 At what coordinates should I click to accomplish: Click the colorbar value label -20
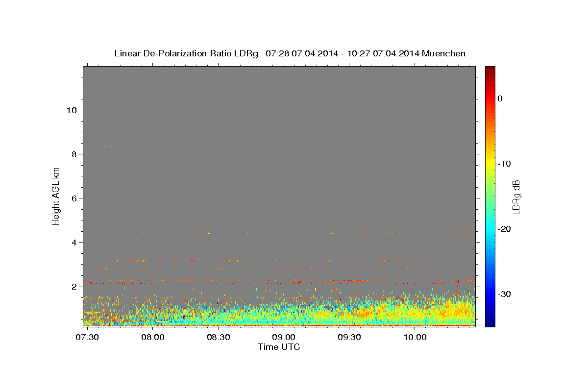point(505,229)
